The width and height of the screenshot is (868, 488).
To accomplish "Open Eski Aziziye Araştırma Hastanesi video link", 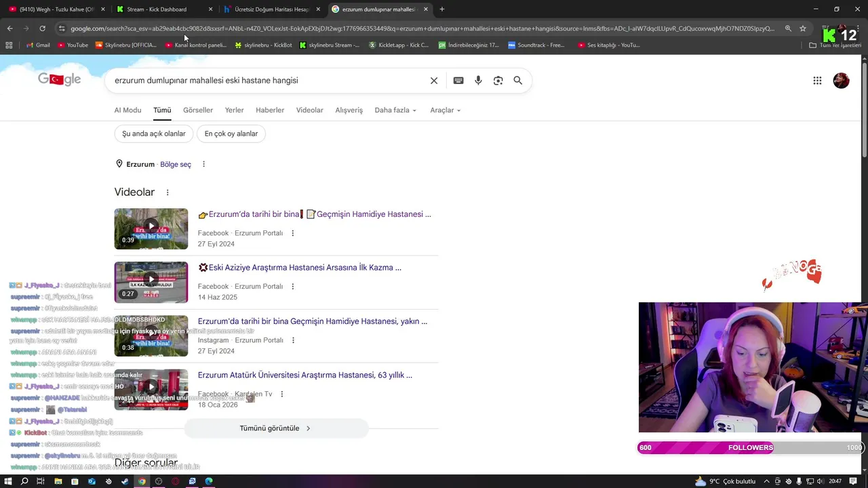I will [300, 268].
